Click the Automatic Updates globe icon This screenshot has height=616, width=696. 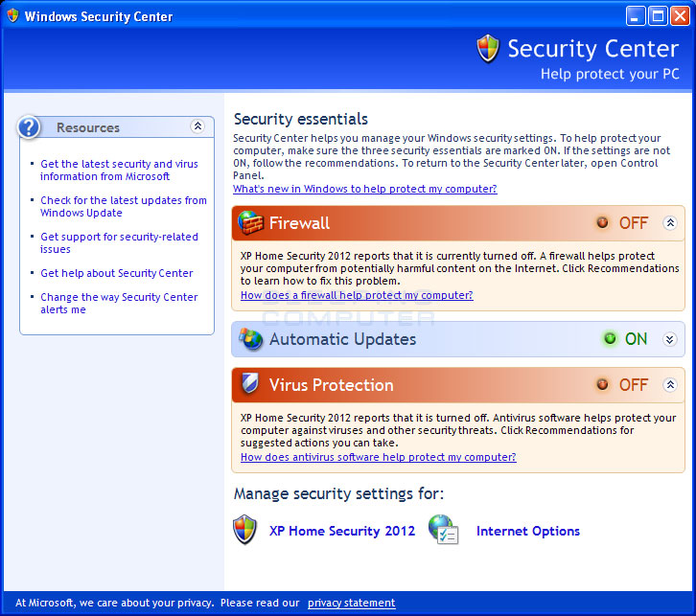click(x=251, y=339)
